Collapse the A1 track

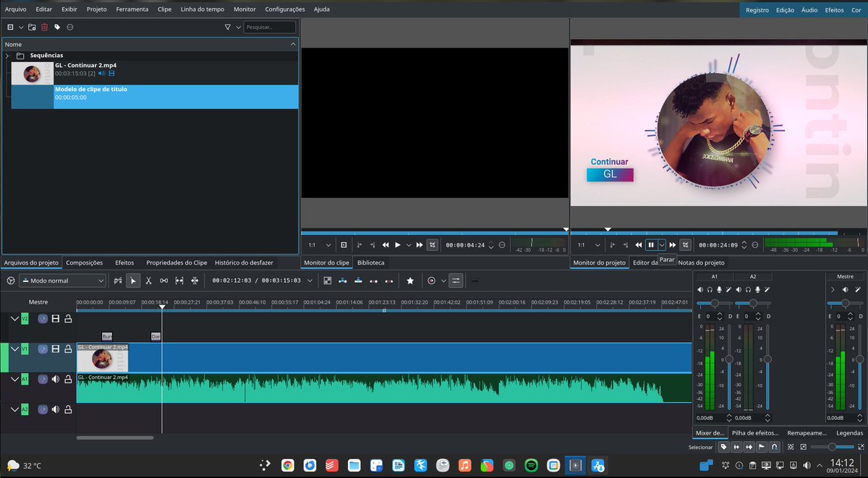coord(14,378)
